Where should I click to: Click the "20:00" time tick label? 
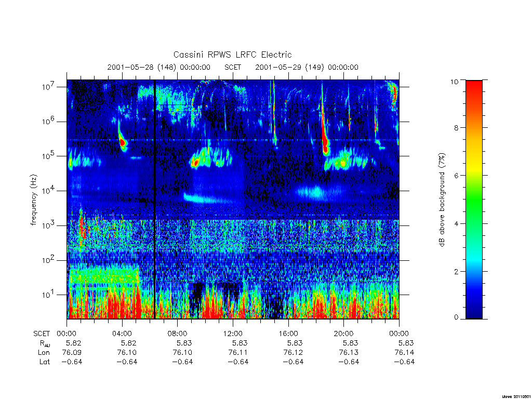click(x=344, y=334)
